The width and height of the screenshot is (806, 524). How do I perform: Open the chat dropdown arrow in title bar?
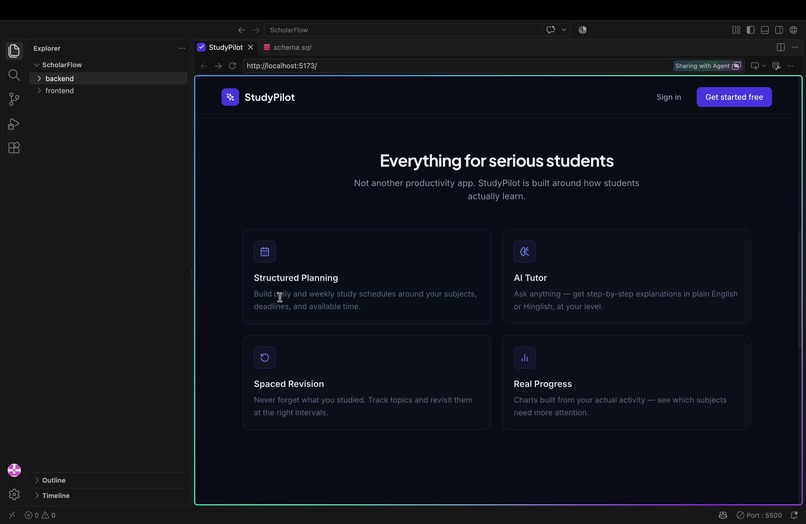pyautogui.click(x=564, y=30)
